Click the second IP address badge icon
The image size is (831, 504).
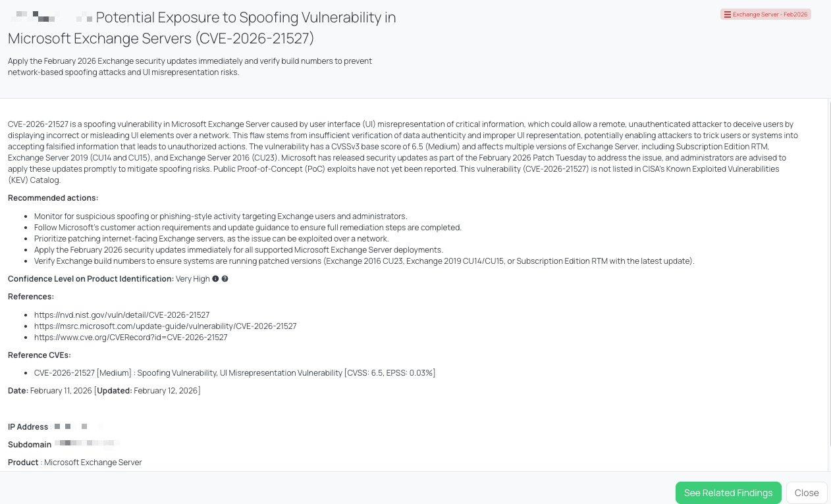point(68,426)
